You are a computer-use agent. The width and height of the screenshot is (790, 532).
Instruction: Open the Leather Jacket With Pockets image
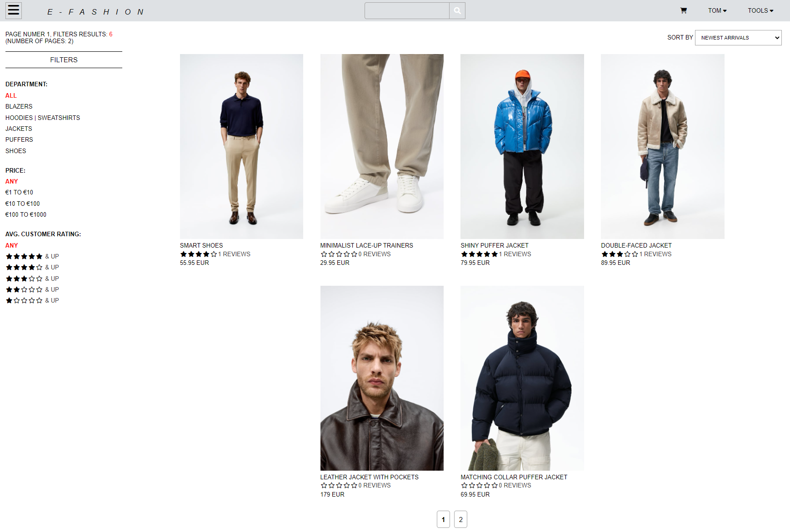click(x=382, y=378)
